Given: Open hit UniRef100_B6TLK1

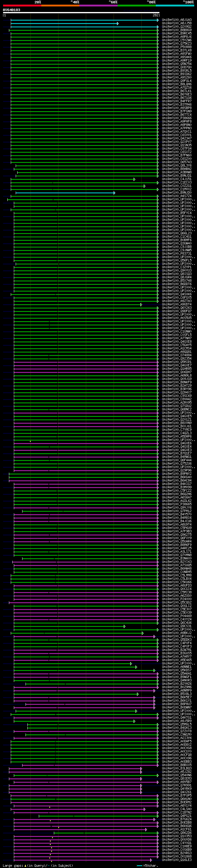Looking at the screenshot, I should 177,91.
